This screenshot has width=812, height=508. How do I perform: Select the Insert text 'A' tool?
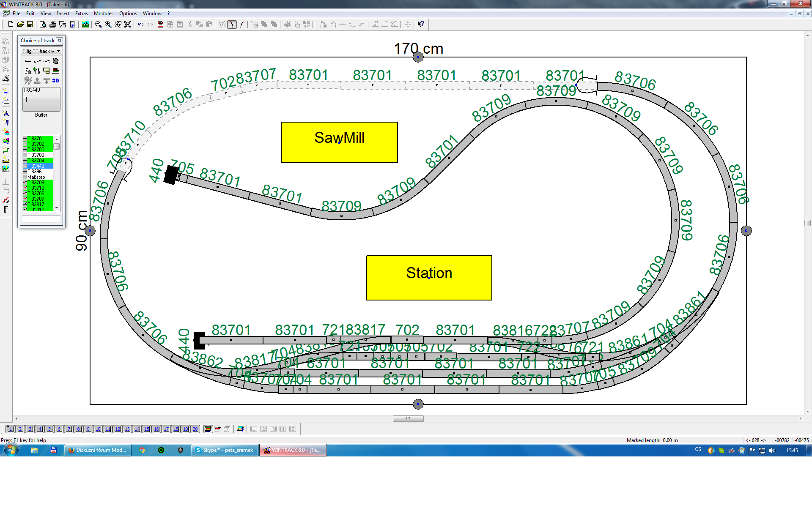click(x=6, y=113)
